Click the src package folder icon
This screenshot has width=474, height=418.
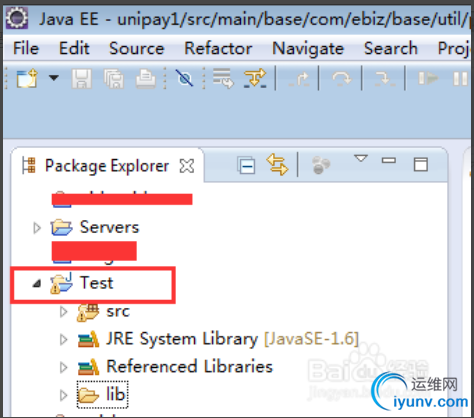pos(88,313)
